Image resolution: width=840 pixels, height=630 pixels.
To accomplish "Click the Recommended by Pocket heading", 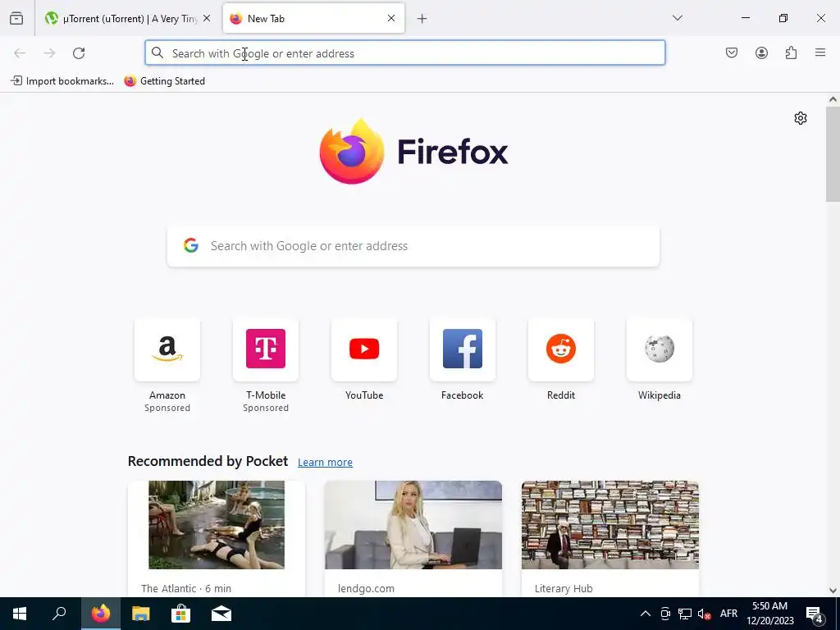I will tap(208, 461).
